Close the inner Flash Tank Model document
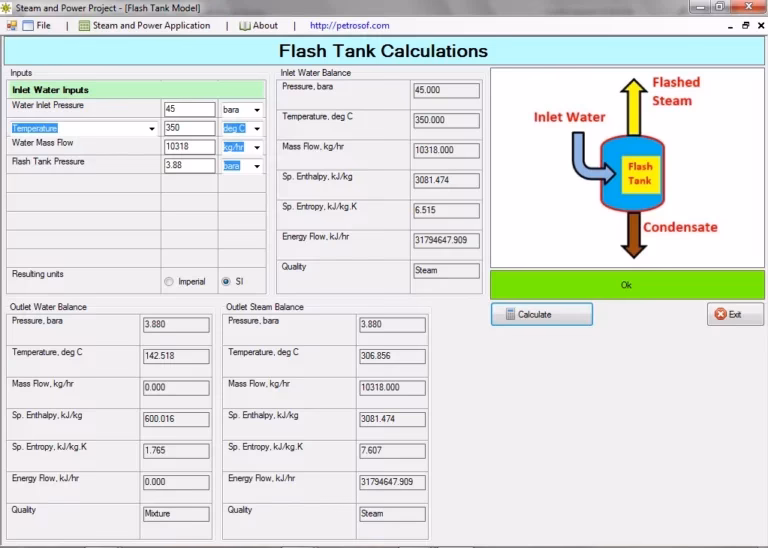 pyautogui.click(x=761, y=25)
